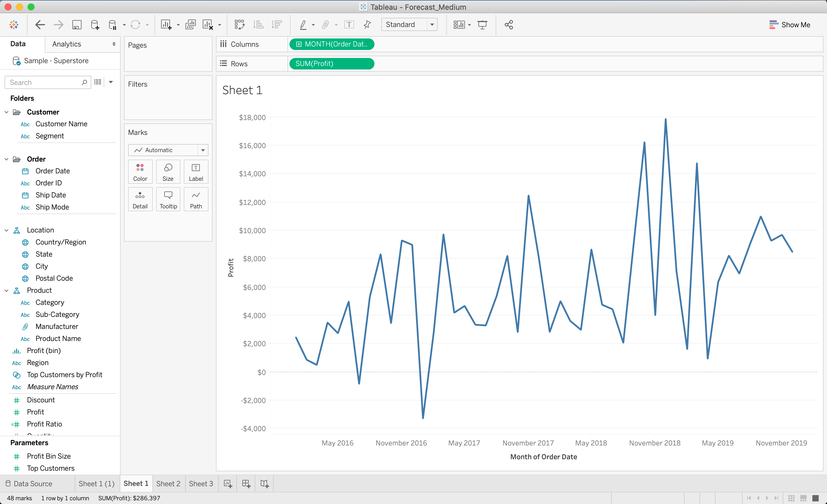Image resolution: width=827 pixels, height=504 pixels.
Task: Share workbook with others icon
Action: point(509,24)
